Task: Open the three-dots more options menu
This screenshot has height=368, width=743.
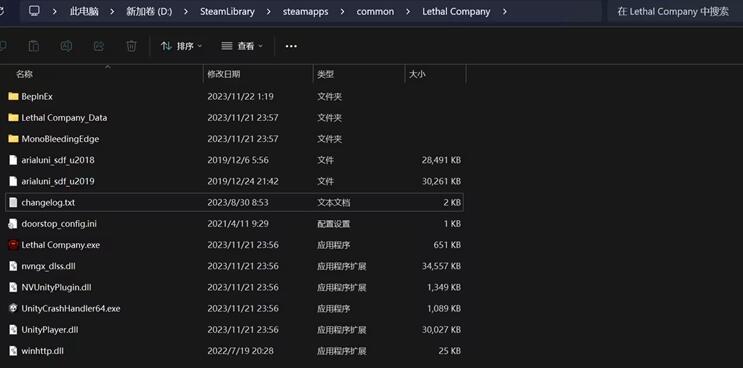Action: 291,46
